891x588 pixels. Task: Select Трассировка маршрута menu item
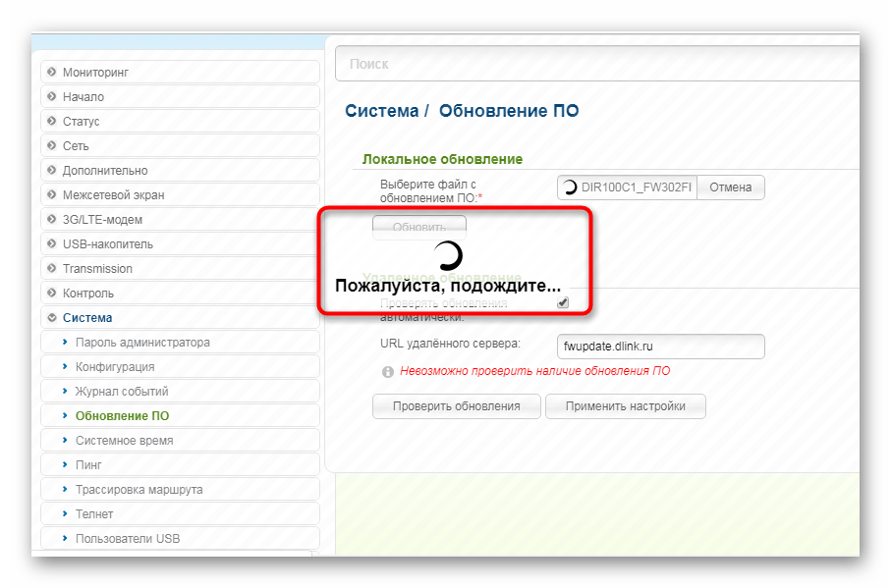coord(139,490)
